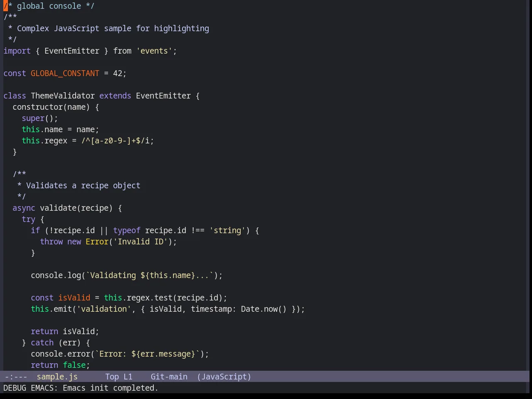Click the `Error: ${err.message}` template string
Screen dimensions: 532x399
coord(148,354)
